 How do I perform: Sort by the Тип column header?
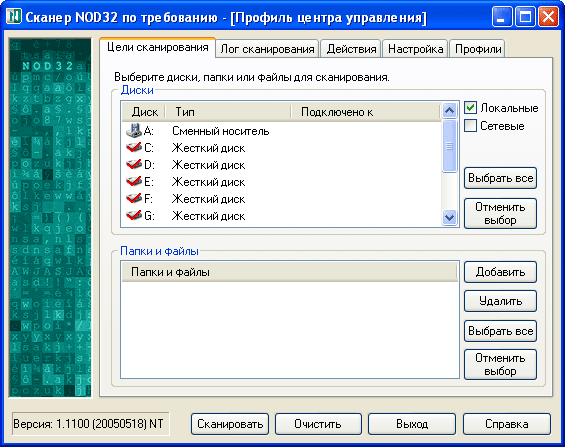point(228,112)
